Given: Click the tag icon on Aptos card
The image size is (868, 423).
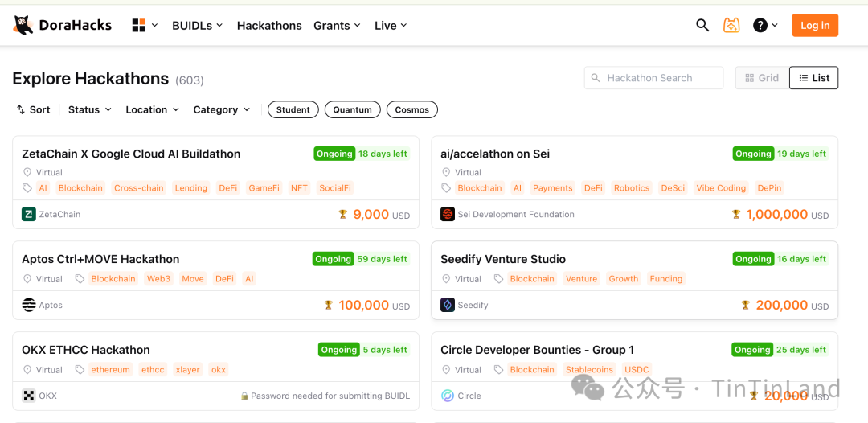Looking at the screenshot, I should coord(80,279).
